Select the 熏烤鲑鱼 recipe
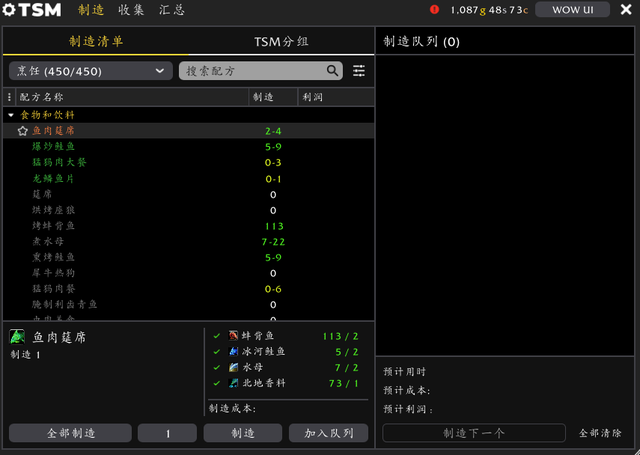Viewport: 640px width, 455px height. pos(189,257)
